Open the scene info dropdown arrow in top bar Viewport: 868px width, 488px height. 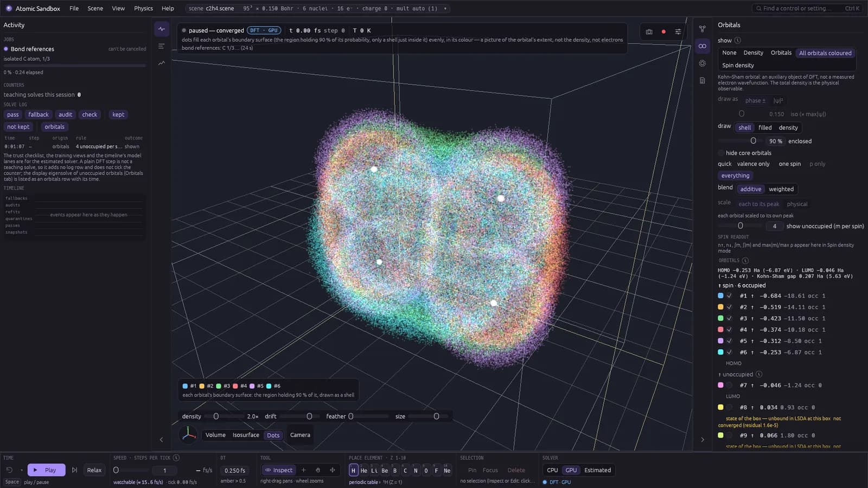(x=445, y=9)
